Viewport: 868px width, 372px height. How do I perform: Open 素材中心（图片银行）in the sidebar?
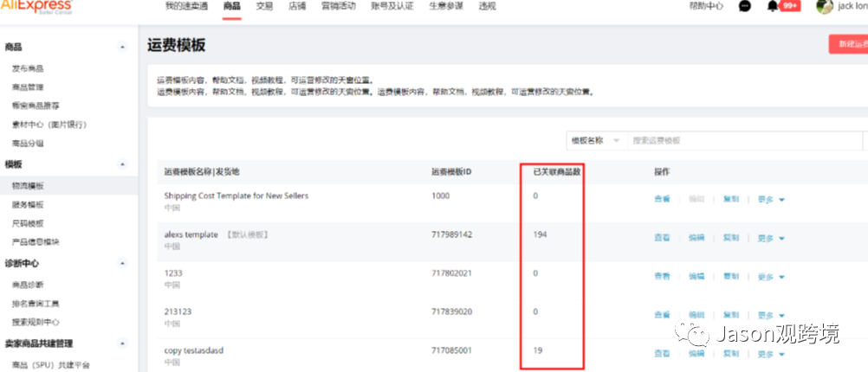(x=49, y=125)
